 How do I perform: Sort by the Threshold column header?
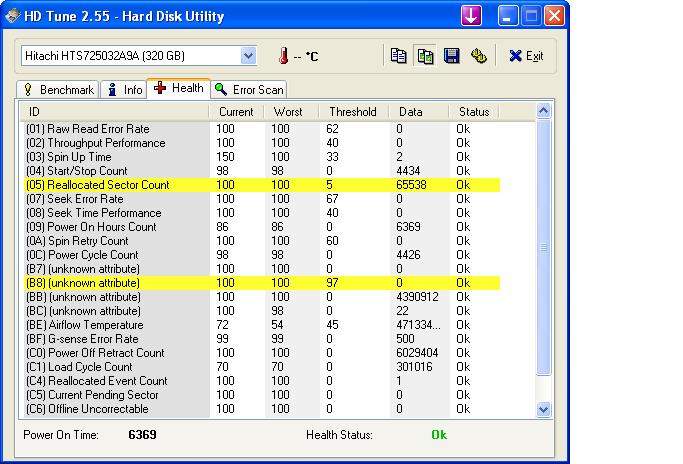[x=352, y=112]
